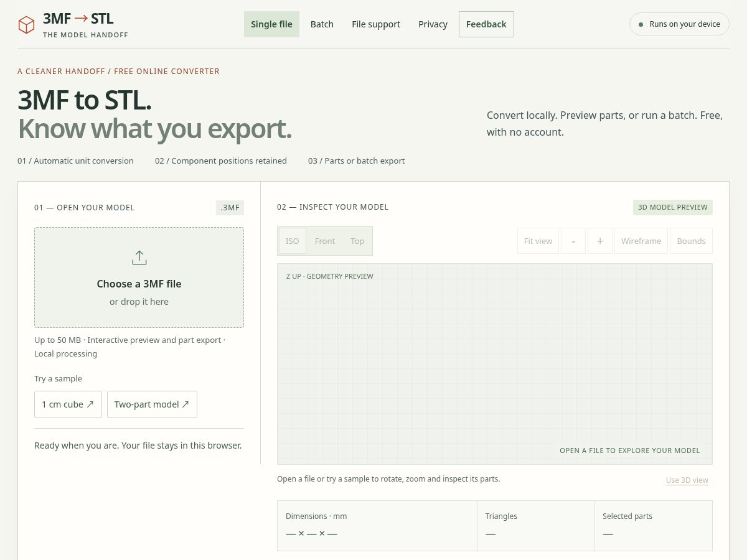The image size is (747, 560).
Task: Open the File support page
Action: tap(376, 24)
